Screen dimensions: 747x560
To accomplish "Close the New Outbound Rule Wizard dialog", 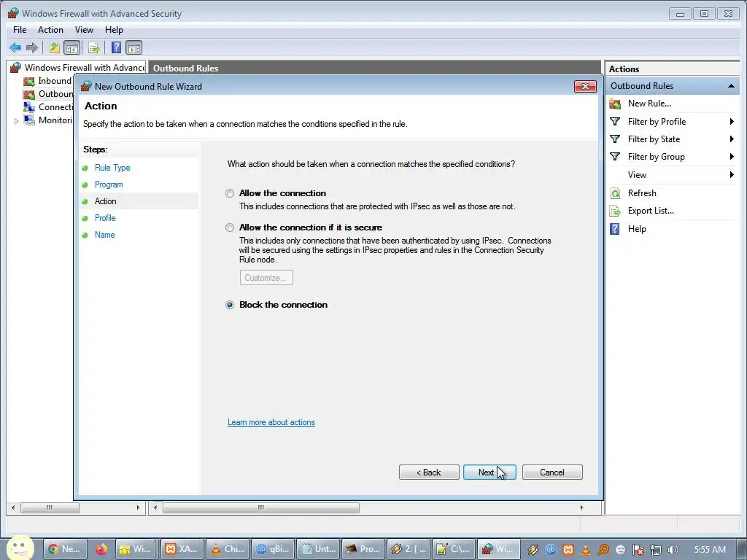I will (585, 86).
